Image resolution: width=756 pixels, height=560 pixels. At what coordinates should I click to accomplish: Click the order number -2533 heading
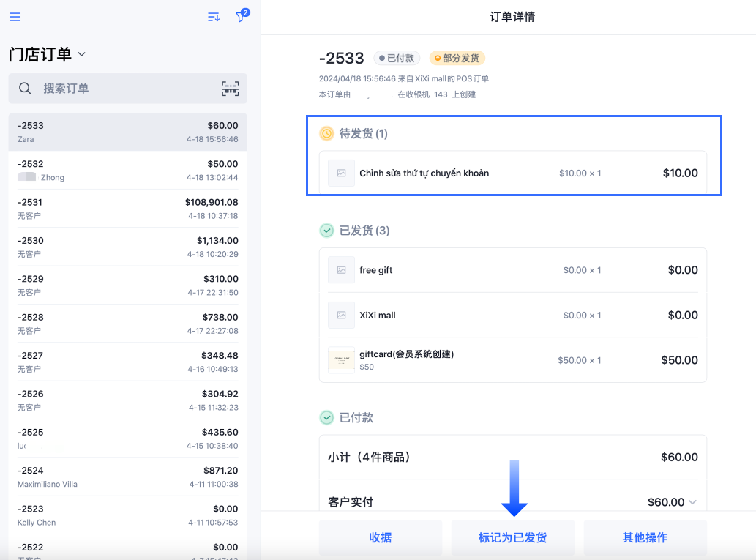(x=341, y=59)
